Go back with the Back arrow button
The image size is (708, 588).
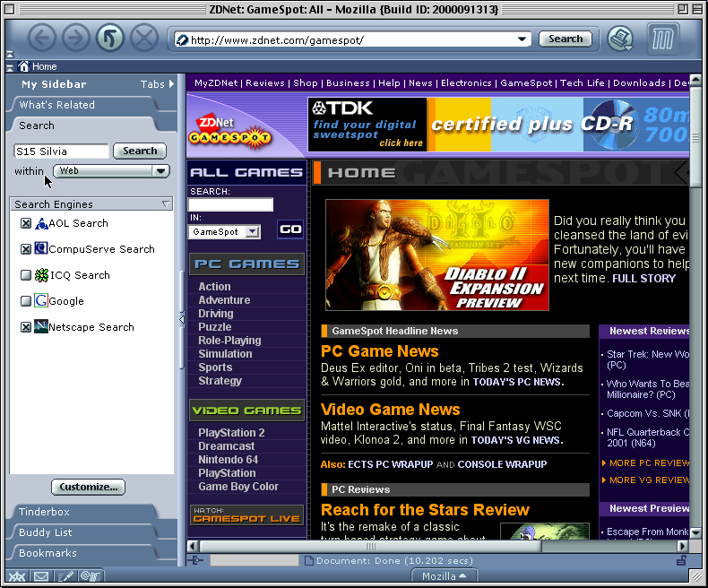[x=42, y=38]
